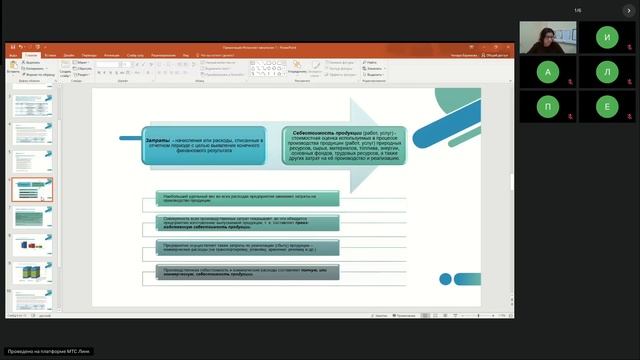Cut selection with Вырезать
This screenshot has width=640, height=360.
pos(31,62)
